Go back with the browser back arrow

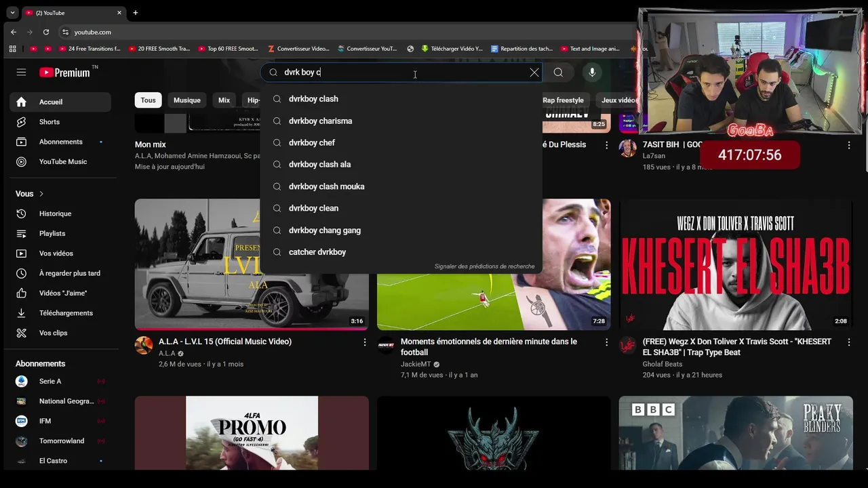click(14, 32)
